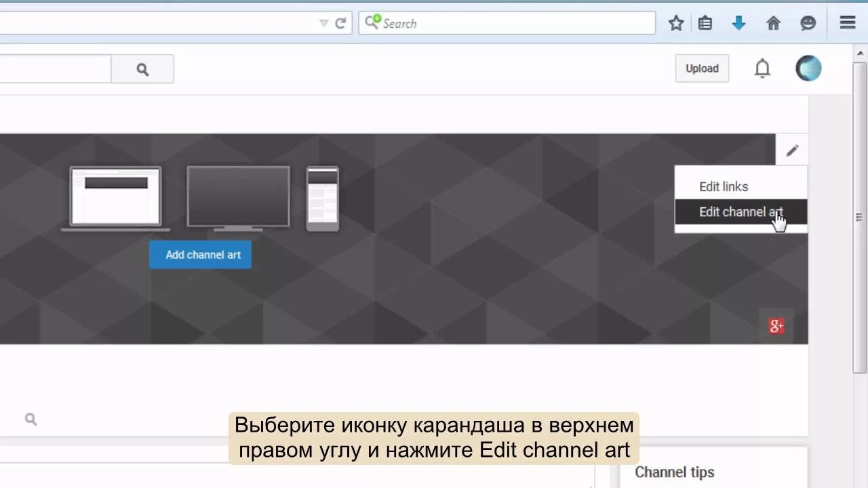Click the page vertical scrollbar thumb
This screenshot has height=488, width=868.
click(x=859, y=217)
